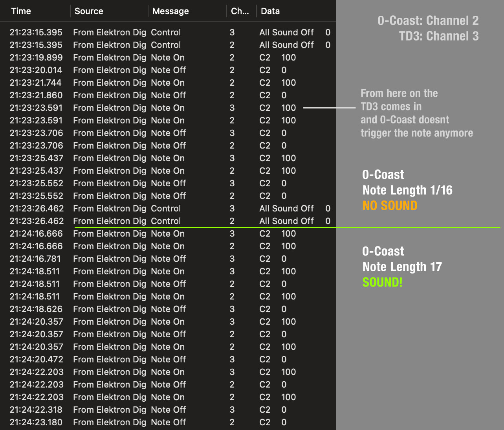Screen dimensions: 504x430
Task: Select the Note Off row at 21:23:20.014
Action: click(x=168, y=70)
